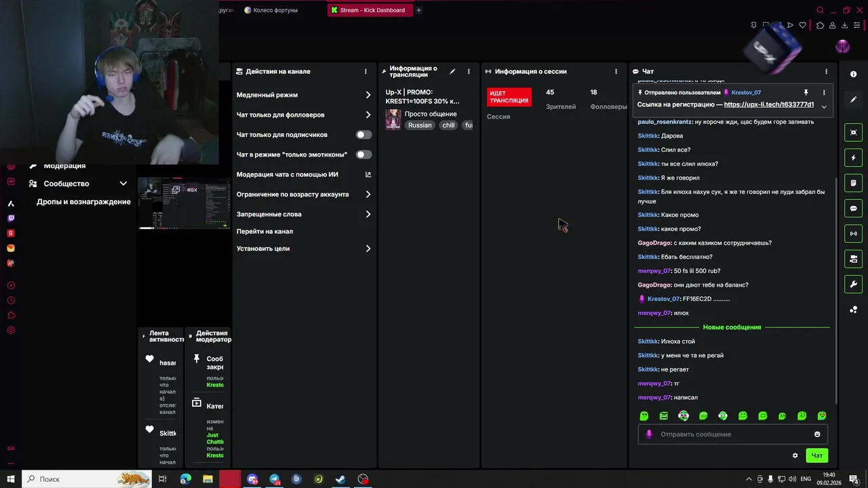The width and height of the screenshot is (868, 488).
Task: Expand slow mode options
Action: pos(368,95)
